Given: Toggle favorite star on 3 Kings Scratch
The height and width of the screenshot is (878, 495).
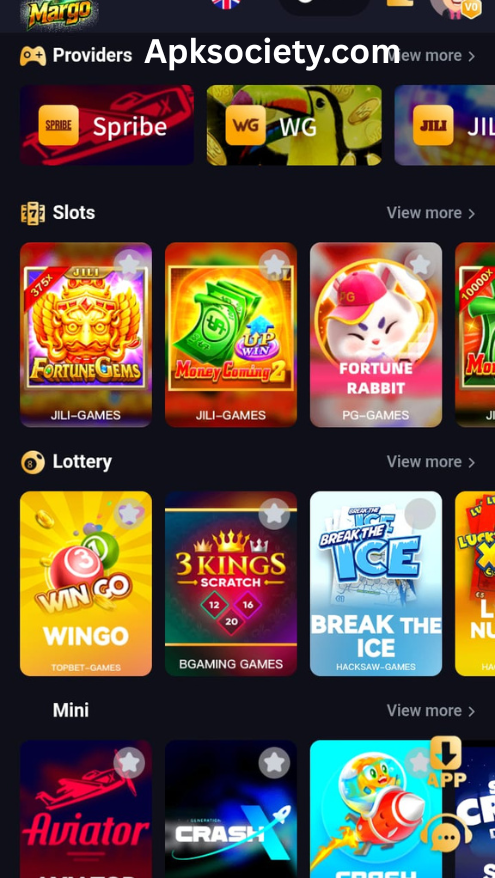Looking at the screenshot, I should pos(274,513).
